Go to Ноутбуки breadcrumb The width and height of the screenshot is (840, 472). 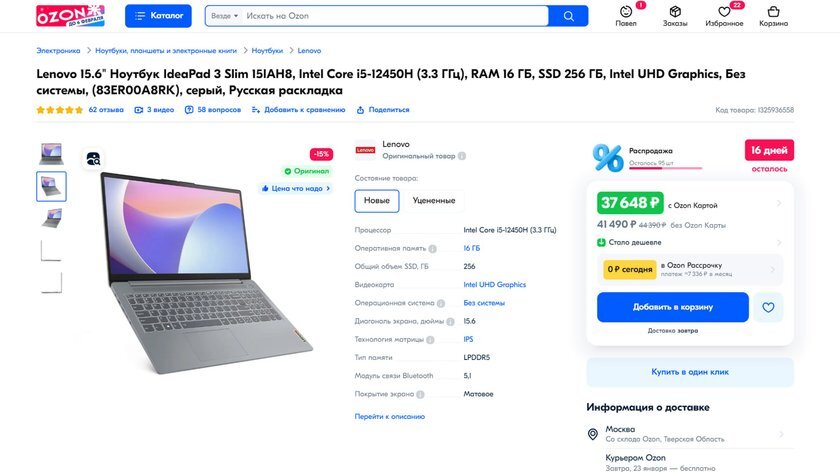pyautogui.click(x=267, y=50)
